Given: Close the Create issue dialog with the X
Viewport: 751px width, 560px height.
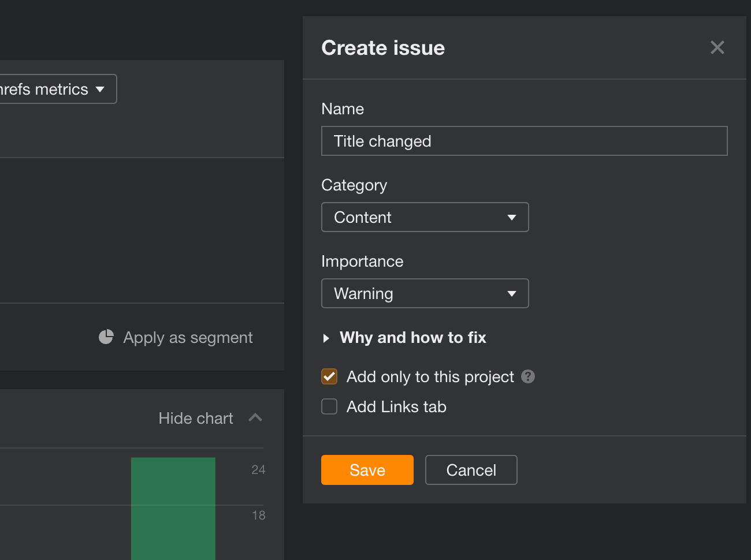Looking at the screenshot, I should [717, 47].
